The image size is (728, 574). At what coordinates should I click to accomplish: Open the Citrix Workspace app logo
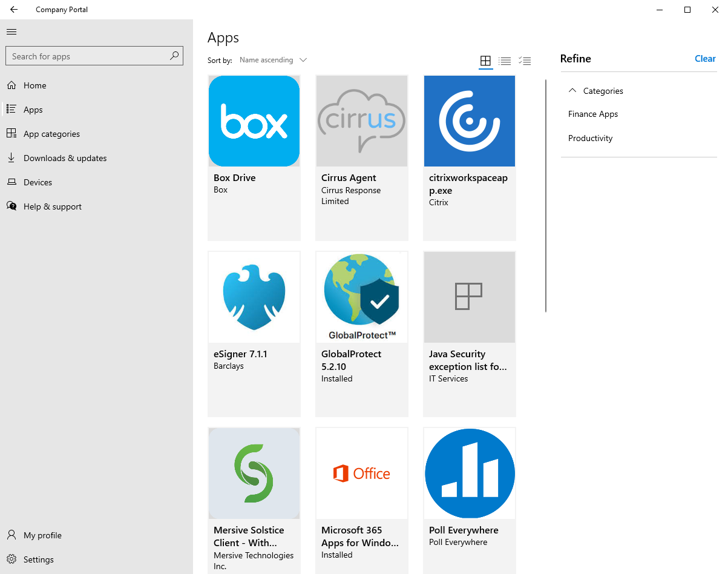point(470,121)
